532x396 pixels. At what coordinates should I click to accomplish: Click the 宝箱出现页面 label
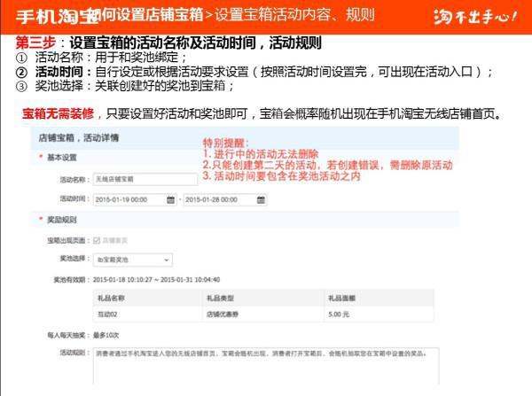66,240
